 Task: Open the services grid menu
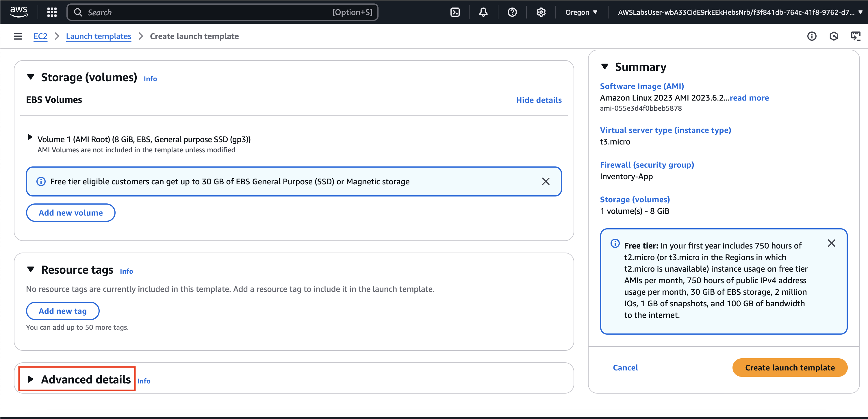point(52,12)
